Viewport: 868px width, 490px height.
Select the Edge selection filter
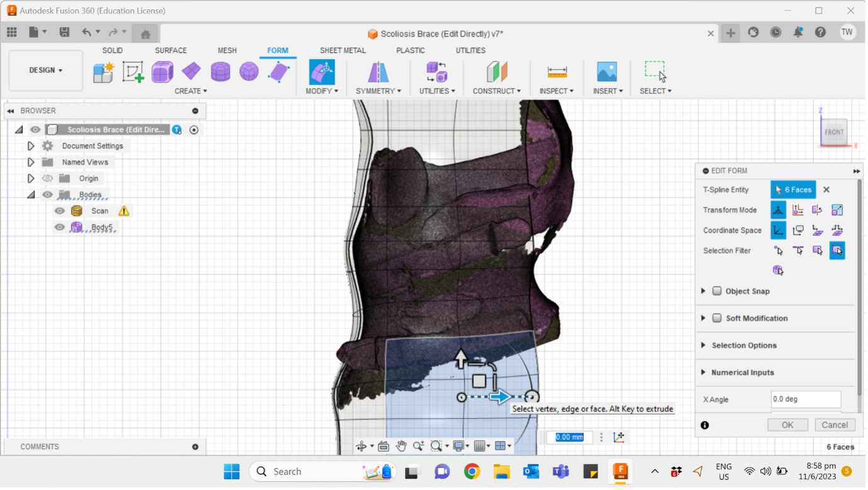[x=798, y=250]
